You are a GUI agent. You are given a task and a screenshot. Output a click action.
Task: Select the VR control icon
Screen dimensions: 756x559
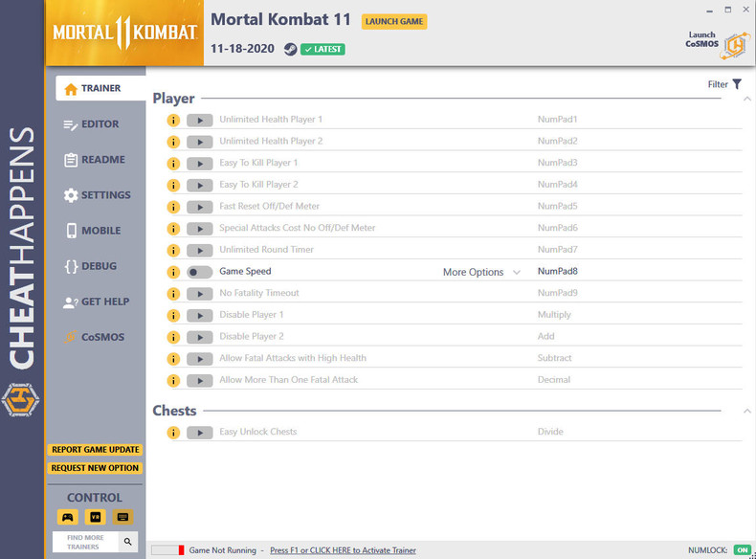[x=96, y=517]
